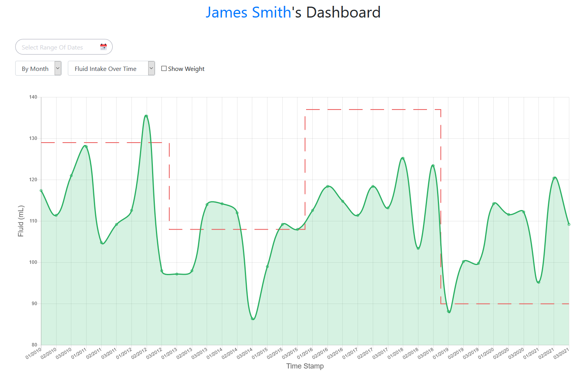Select the 02/2012 peak data point

pos(146,116)
